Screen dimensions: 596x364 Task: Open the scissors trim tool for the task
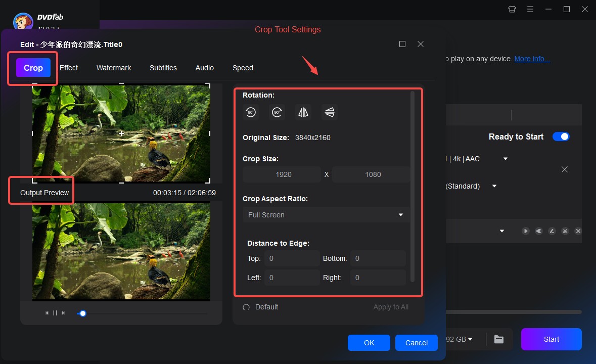(x=565, y=231)
